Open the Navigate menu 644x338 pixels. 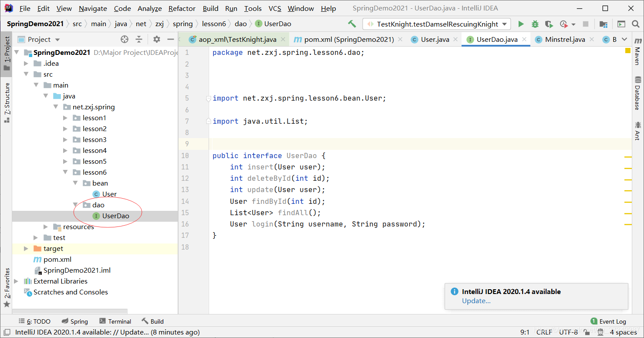pos(93,8)
